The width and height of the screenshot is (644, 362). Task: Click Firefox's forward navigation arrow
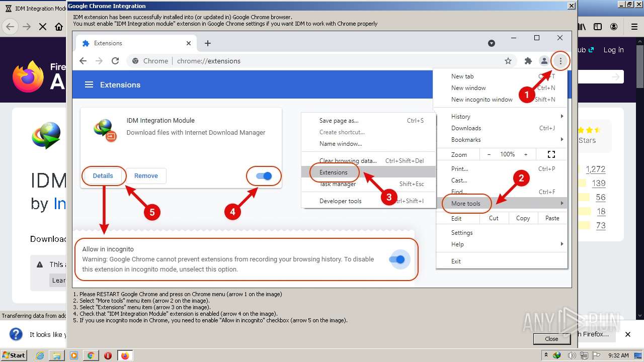point(27,27)
